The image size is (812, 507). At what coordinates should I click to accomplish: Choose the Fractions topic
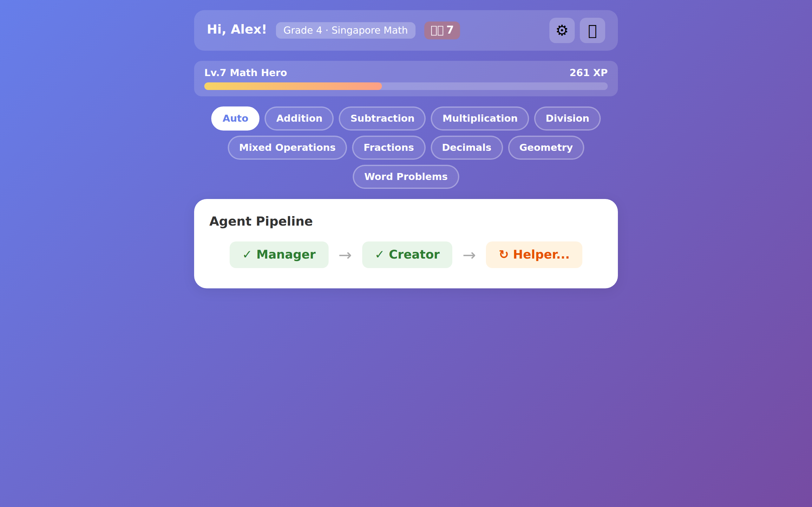pos(389,148)
